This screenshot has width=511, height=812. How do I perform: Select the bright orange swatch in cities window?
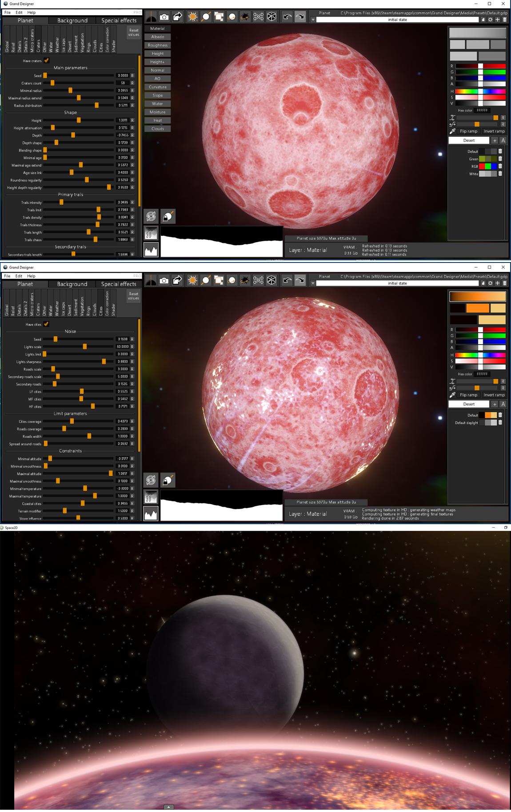(477, 308)
